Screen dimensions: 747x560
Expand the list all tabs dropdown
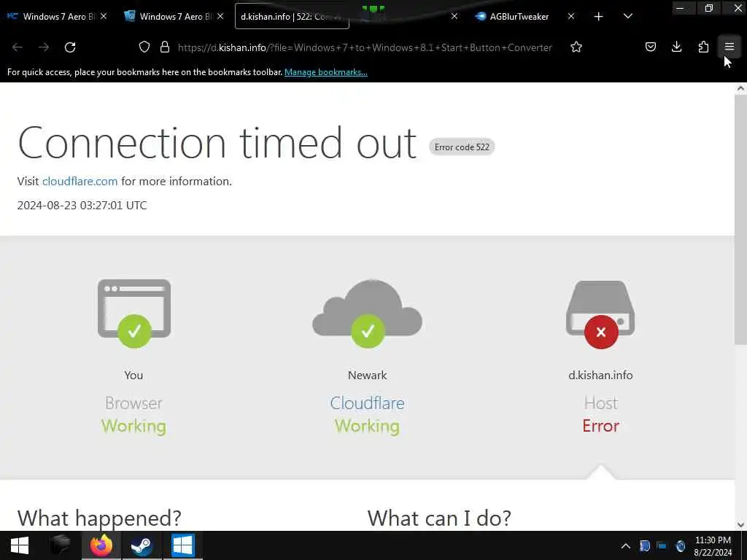(x=628, y=17)
